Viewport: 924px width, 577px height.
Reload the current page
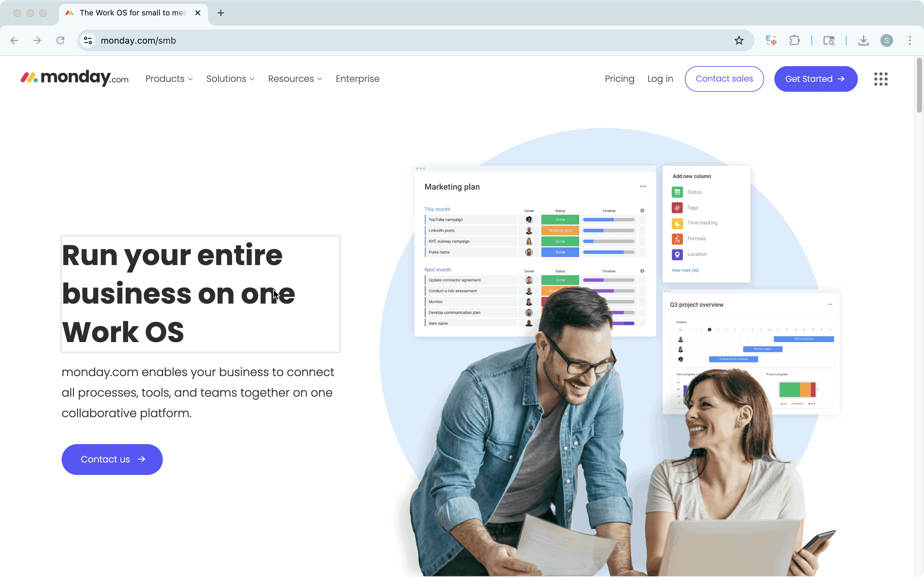click(60, 40)
